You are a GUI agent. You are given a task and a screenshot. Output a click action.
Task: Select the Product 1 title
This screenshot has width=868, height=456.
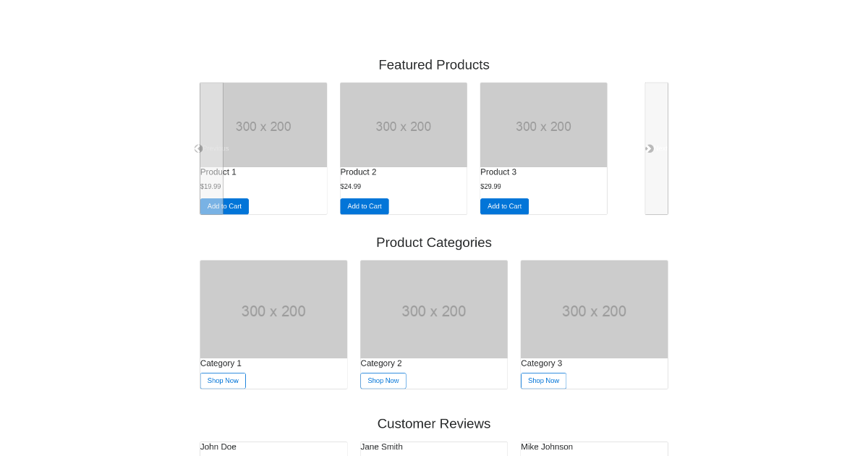pyautogui.click(x=218, y=172)
